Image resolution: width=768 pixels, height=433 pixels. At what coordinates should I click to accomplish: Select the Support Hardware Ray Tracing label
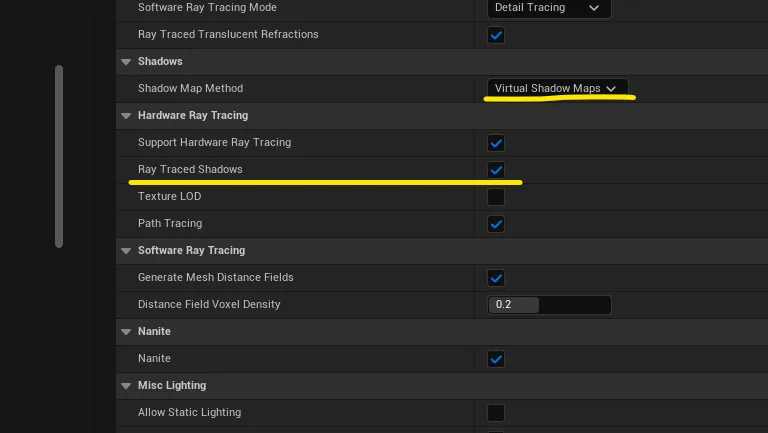tap(215, 142)
